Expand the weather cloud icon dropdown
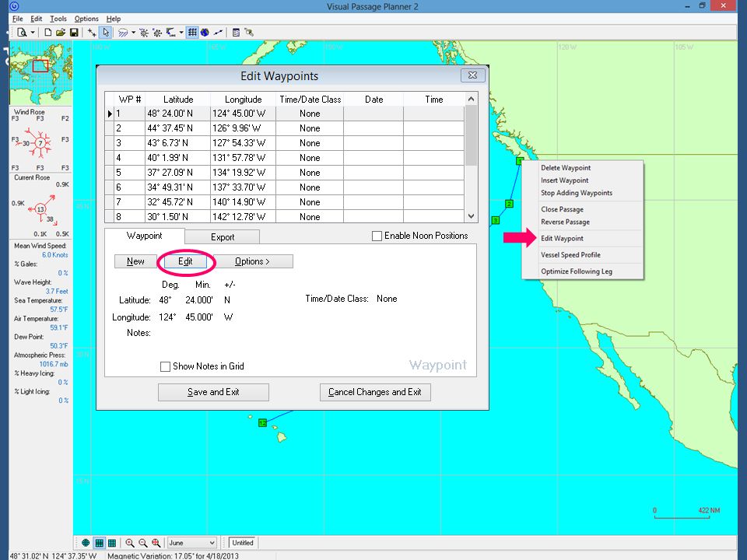747x560 pixels. [x=133, y=33]
